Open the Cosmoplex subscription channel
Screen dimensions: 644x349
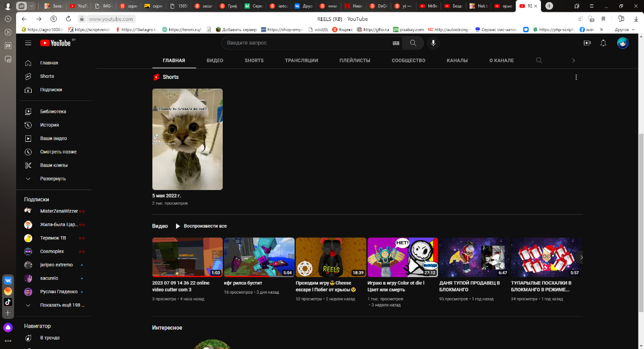[x=52, y=251]
